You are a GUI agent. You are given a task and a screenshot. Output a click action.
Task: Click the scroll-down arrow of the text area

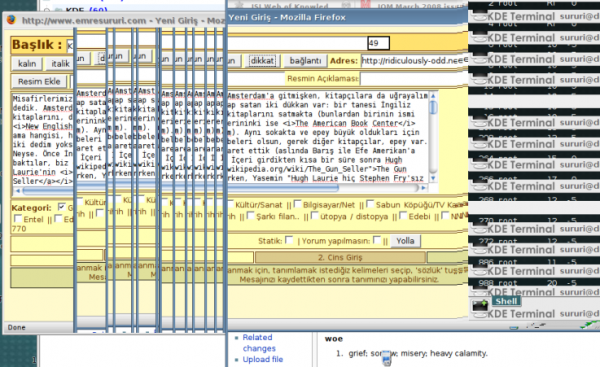coord(433,178)
